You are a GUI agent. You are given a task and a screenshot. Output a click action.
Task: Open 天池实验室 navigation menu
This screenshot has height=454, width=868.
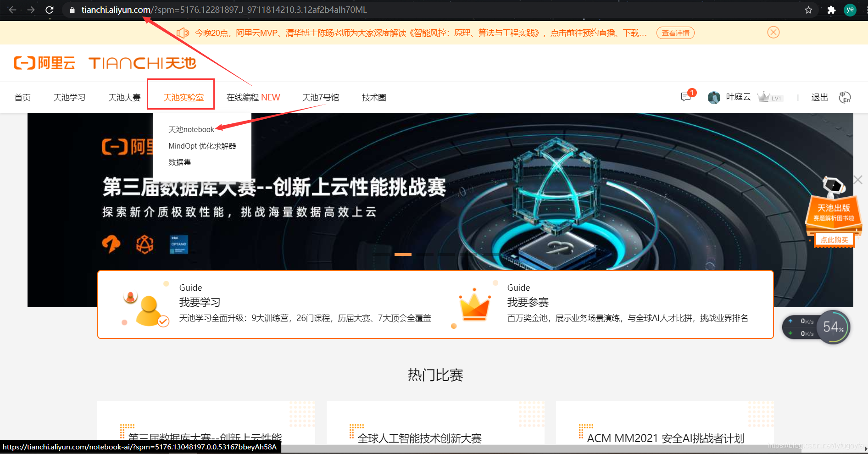click(x=183, y=97)
